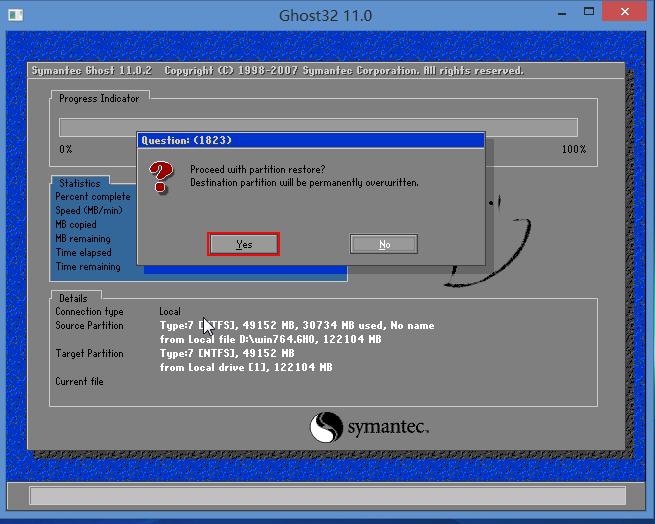Click the Connection type label
This screenshot has height=524, width=655.
90,312
